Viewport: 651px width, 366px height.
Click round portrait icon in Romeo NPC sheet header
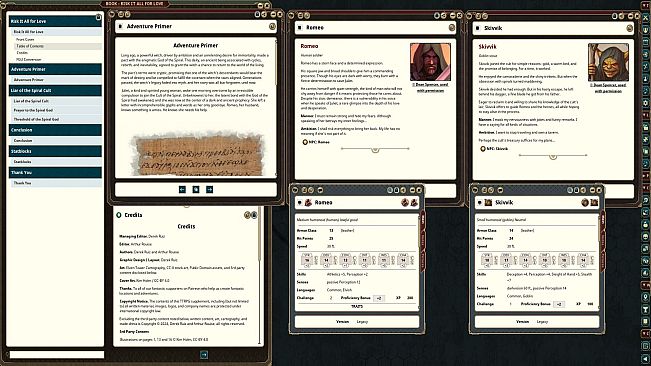pos(405,203)
